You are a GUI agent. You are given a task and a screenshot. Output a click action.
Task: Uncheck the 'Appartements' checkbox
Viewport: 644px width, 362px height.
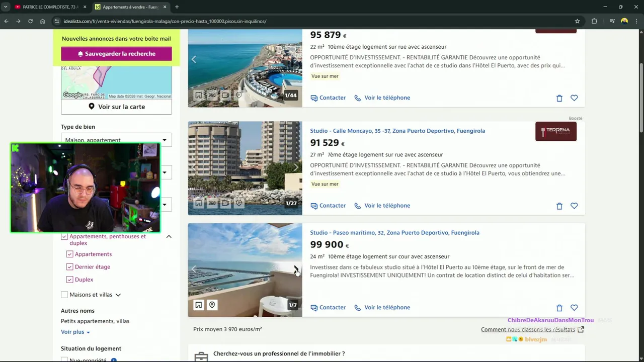point(70,254)
